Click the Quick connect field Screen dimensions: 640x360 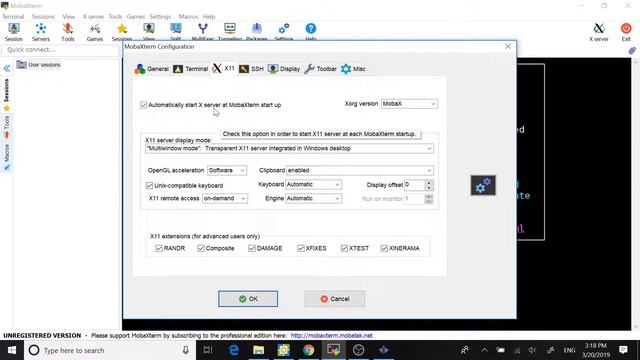[60, 50]
